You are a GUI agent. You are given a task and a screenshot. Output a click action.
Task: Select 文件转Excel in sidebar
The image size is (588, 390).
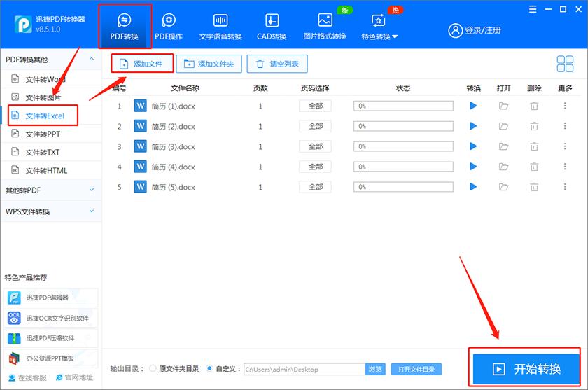(x=52, y=116)
